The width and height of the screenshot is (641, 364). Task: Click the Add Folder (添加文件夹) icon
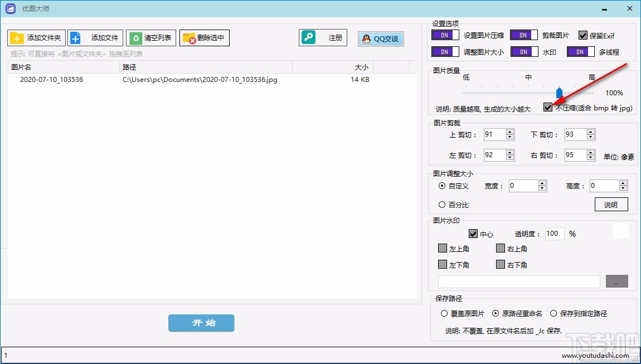click(16, 37)
